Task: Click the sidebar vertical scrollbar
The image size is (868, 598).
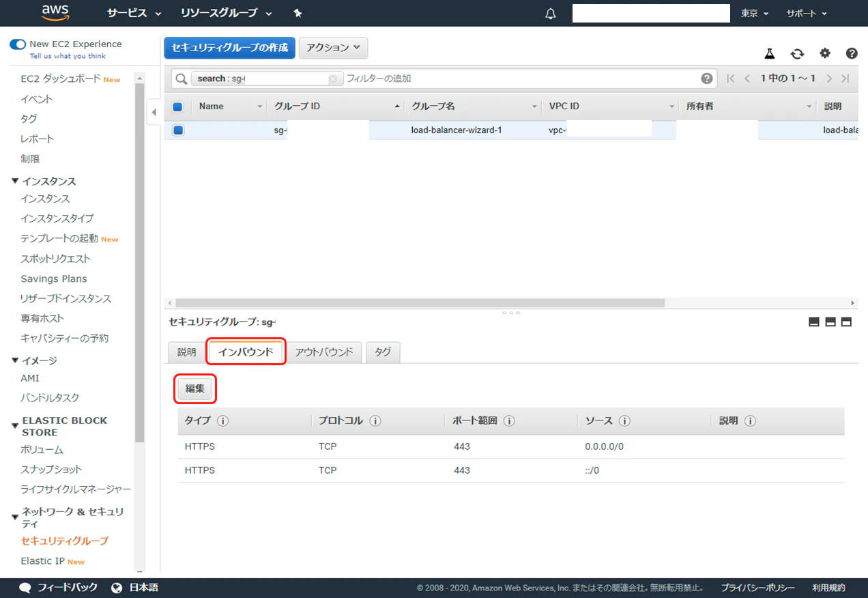Action: [140, 263]
